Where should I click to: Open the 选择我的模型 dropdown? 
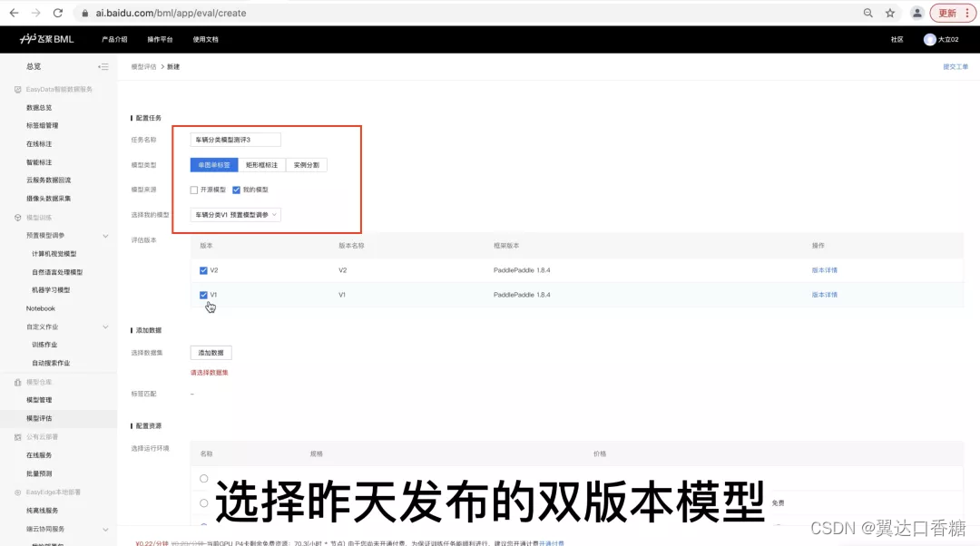click(x=236, y=215)
